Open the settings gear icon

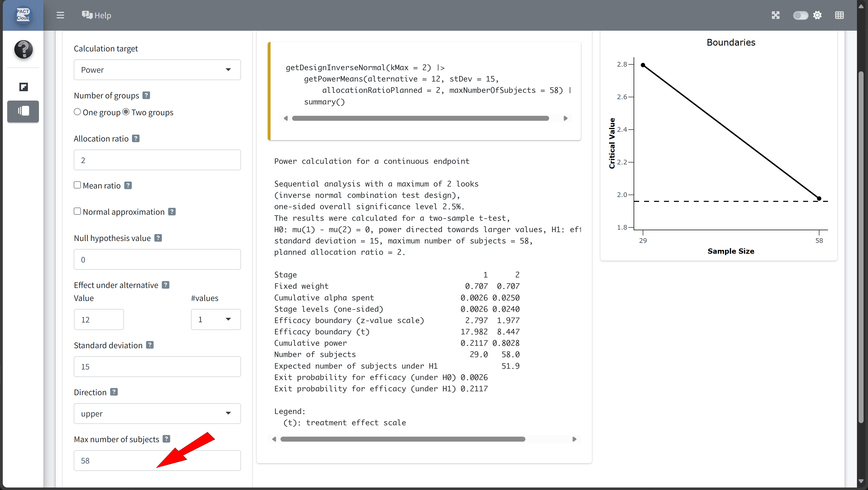tap(817, 15)
